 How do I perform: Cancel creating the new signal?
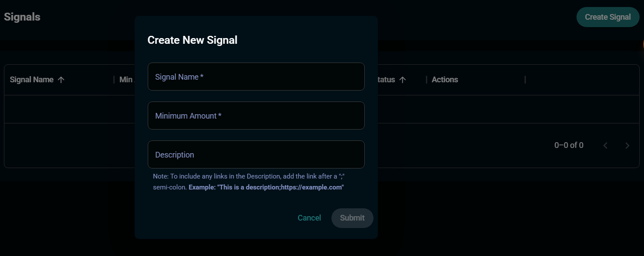(309, 217)
